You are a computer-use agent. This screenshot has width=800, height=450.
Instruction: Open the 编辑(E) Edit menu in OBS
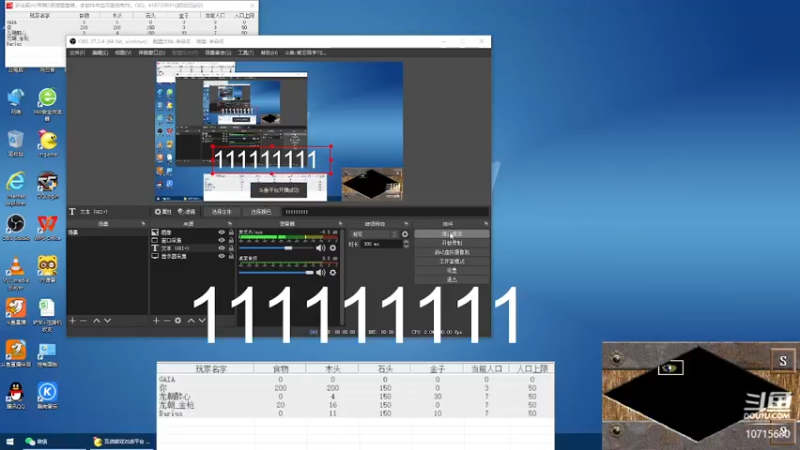pyautogui.click(x=100, y=53)
